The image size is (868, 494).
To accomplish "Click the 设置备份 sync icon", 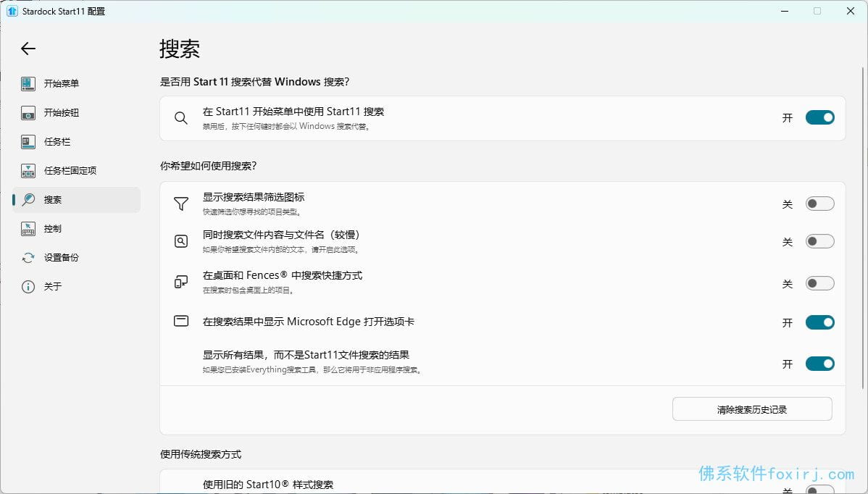I will click(x=28, y=258).
